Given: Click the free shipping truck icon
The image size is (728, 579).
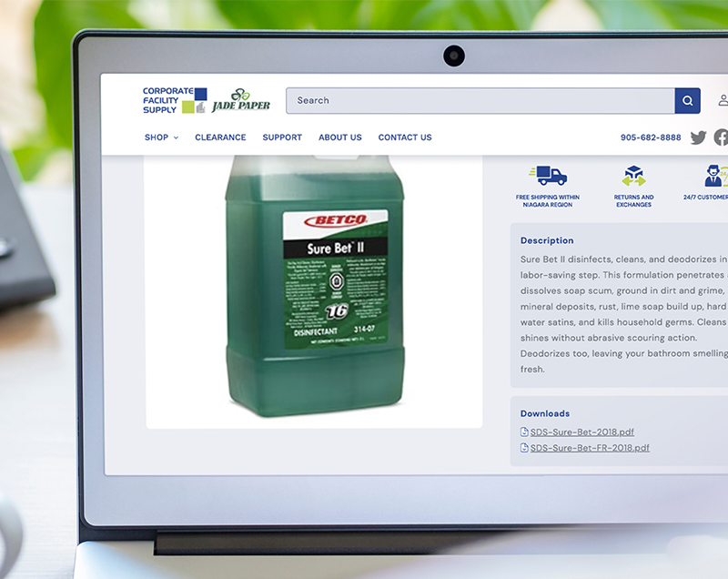Looking at the screenshot, I should [548, 176].
